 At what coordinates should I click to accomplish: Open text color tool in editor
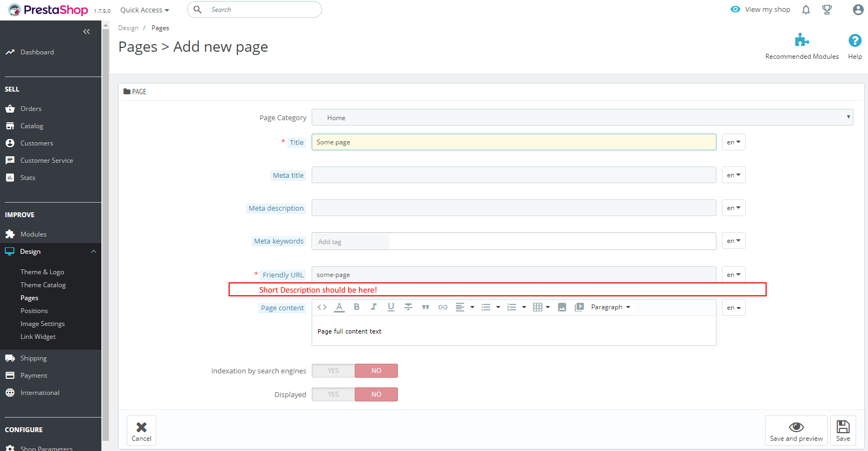click(339, 307)
